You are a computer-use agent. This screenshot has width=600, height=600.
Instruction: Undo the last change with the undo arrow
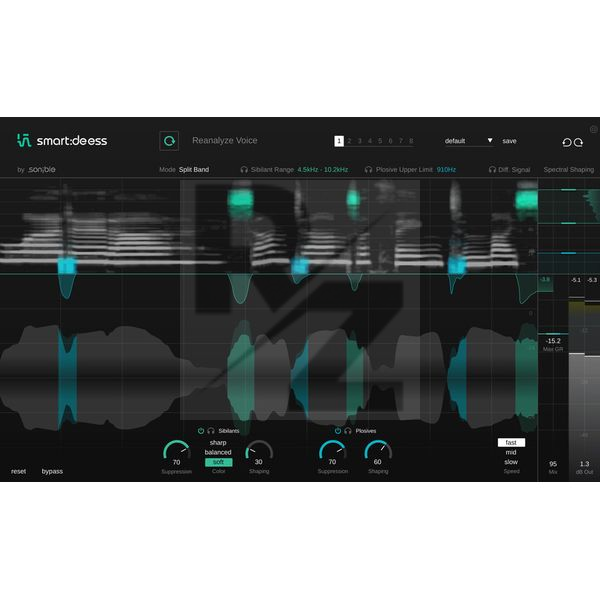click(x=567, y=142)
